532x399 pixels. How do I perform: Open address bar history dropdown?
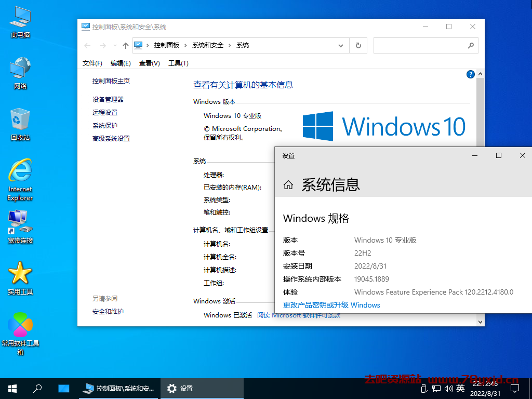341,46
